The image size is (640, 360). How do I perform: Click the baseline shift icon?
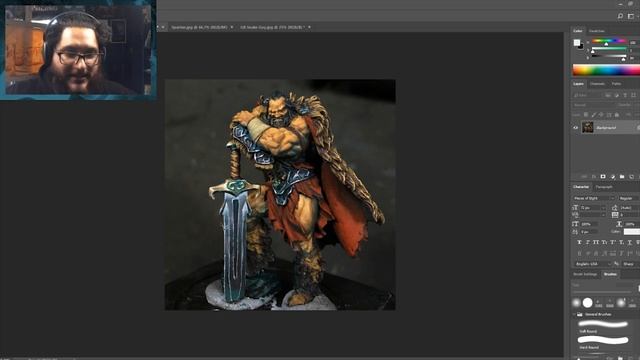(x=576, y=232)
